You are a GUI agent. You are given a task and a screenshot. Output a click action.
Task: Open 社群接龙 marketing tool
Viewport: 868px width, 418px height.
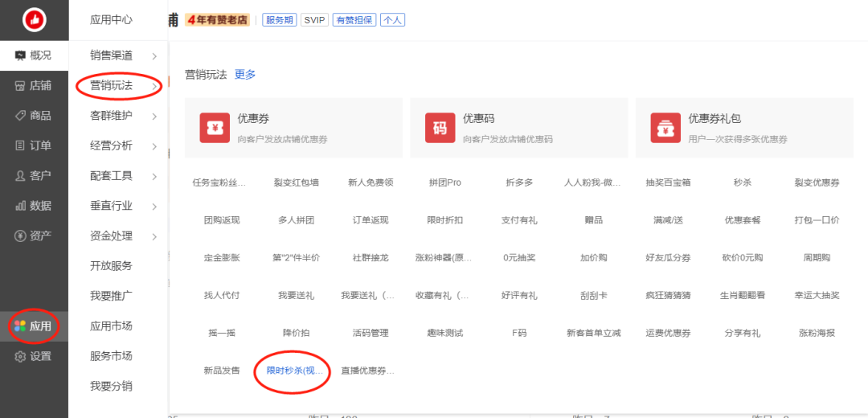pos(371,258)
